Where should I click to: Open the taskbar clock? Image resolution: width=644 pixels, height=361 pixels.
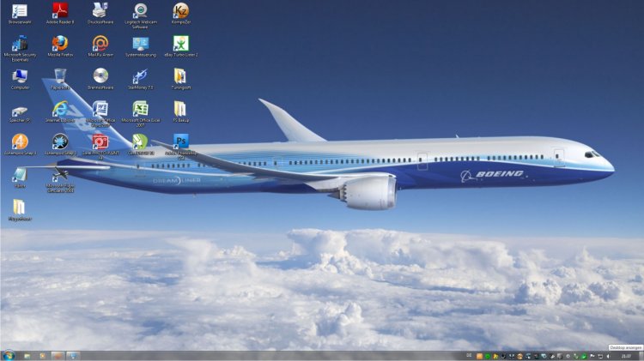click(x=626, y=356)
